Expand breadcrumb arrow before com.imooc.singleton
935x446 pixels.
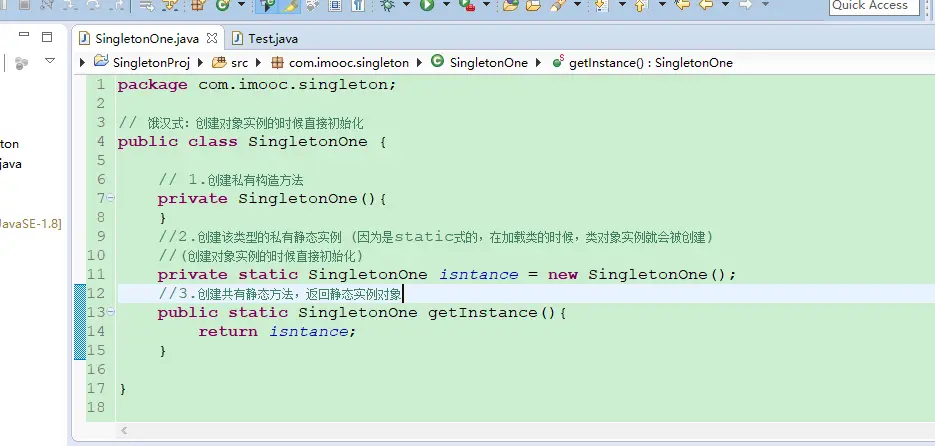[258, 62]
